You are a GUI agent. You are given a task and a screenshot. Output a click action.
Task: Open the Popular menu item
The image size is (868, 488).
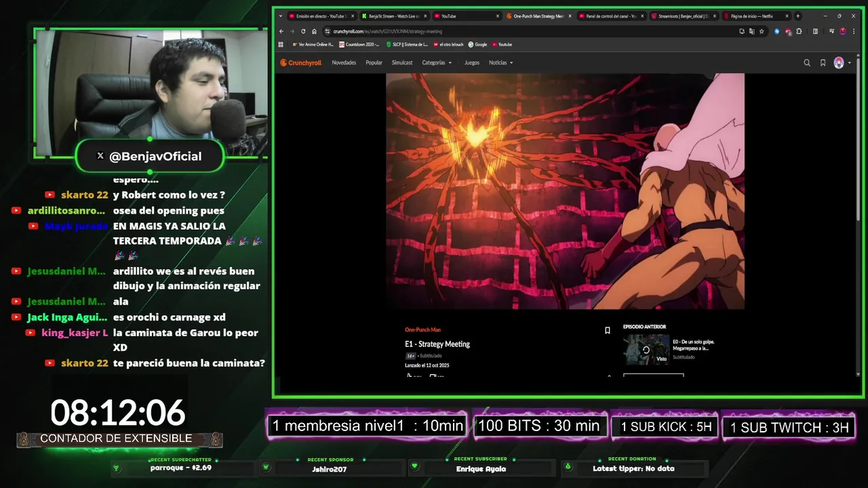374,63
